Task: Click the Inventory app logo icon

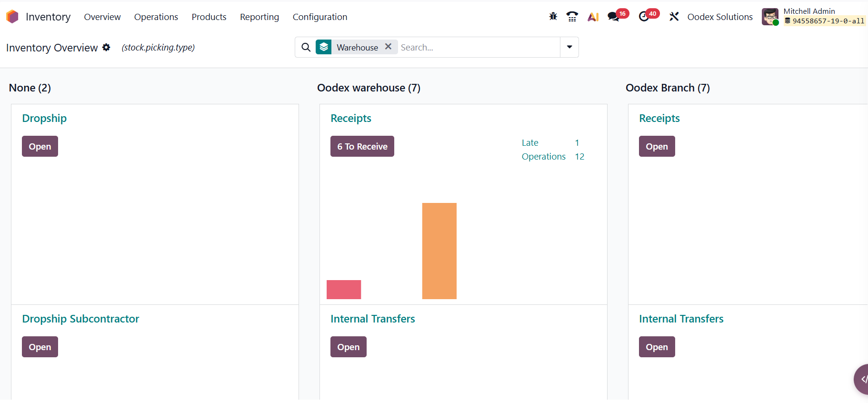Action: 12,17
